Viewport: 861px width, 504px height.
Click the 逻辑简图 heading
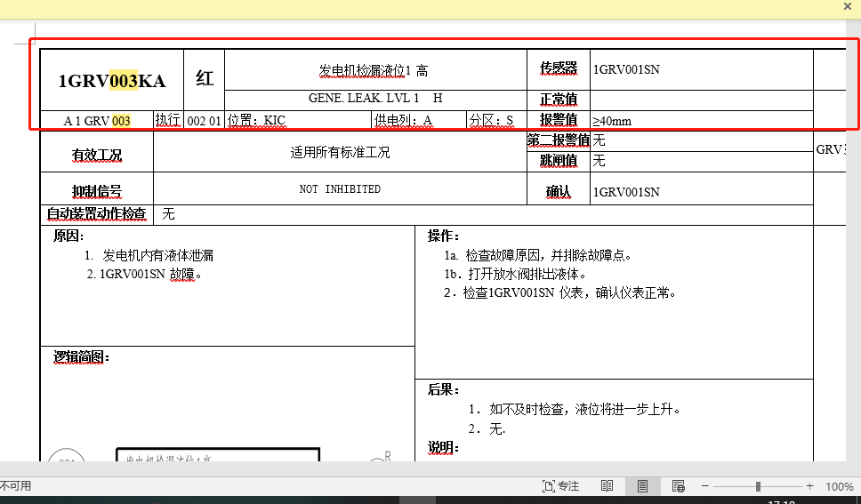point(80,357)
